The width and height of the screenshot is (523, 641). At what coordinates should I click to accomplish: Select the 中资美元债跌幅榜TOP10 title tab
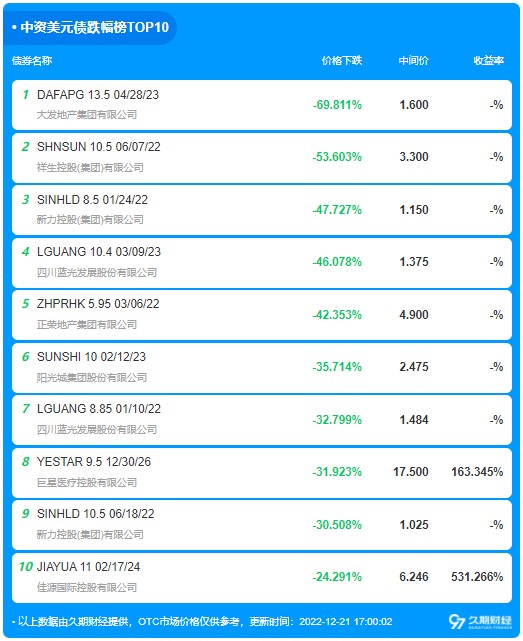coord(90,27)
